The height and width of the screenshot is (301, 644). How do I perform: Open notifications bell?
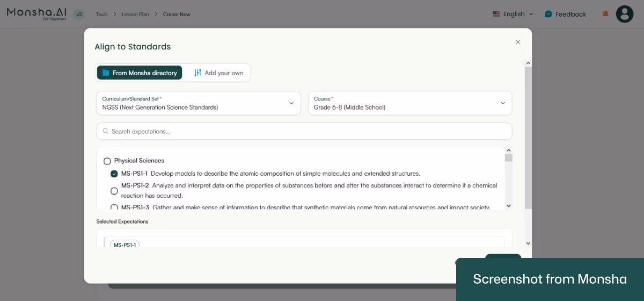605,14
